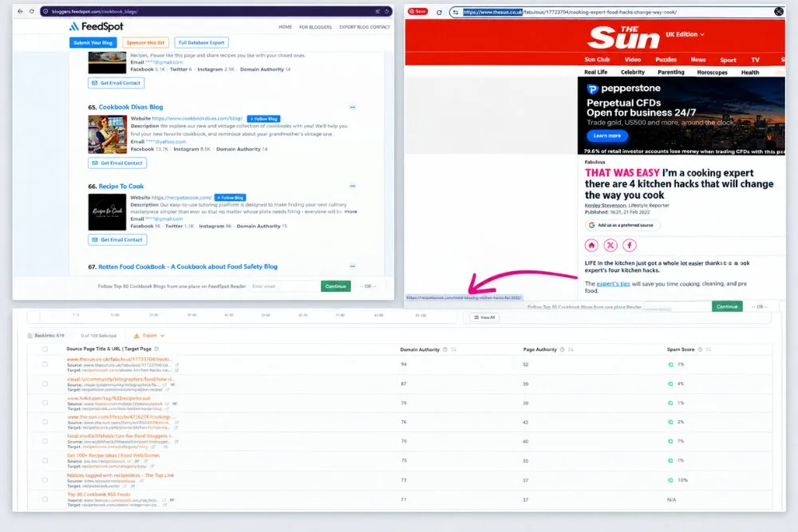Open the Rotten Food CookBook blog title link
Screen dimensions: 798x532
click(x=188, y=266)
